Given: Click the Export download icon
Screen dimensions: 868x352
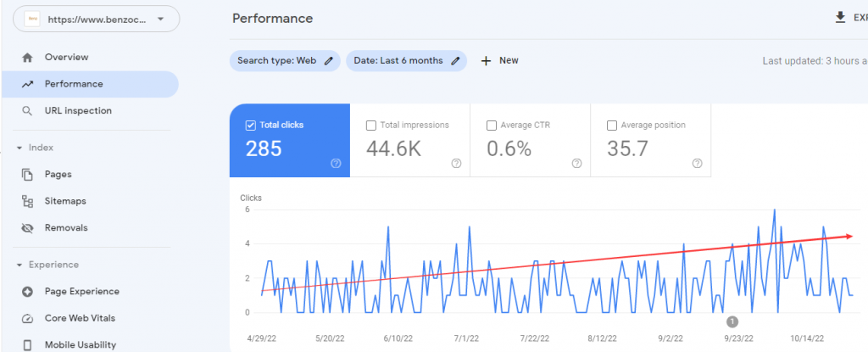Looking at the screenshot, I should click(840, 19).
